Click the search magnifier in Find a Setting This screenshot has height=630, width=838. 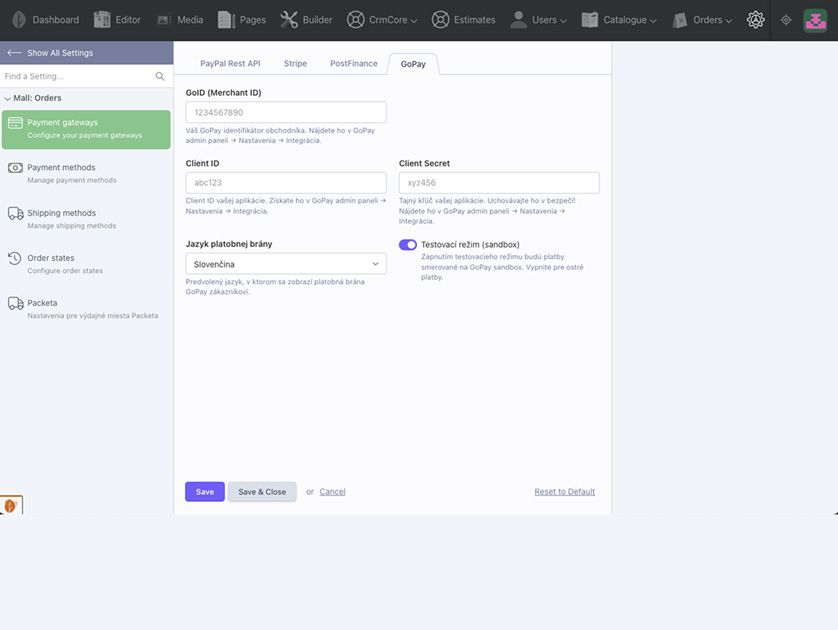pyautogui.click(x=160, y=77)
